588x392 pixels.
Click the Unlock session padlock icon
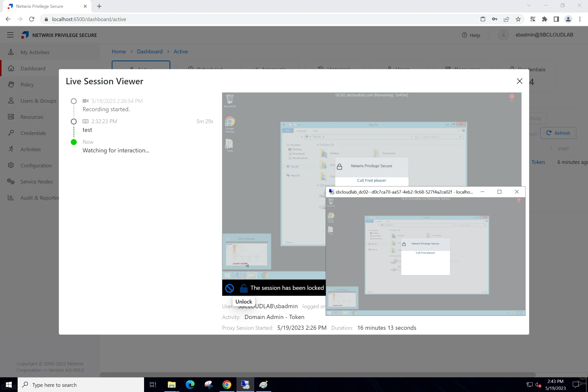coord(244,288)
